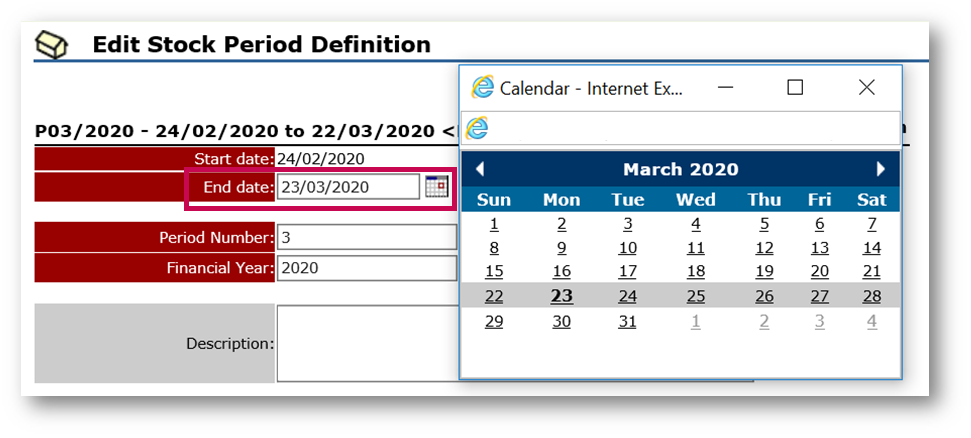The width and height of the screenshot is (971, 438).
Task: Pick 22 March in the calendar
Action: (494, 296)
